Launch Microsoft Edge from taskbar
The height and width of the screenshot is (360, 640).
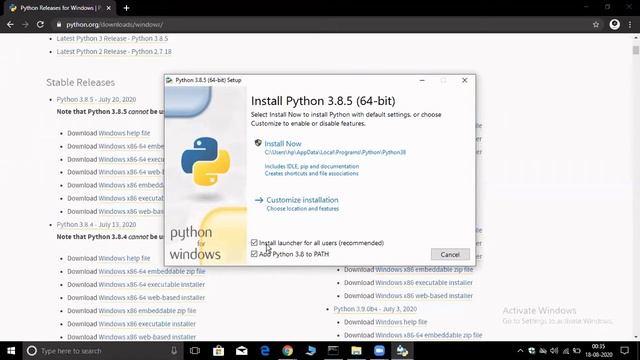(x=264, y=351)
